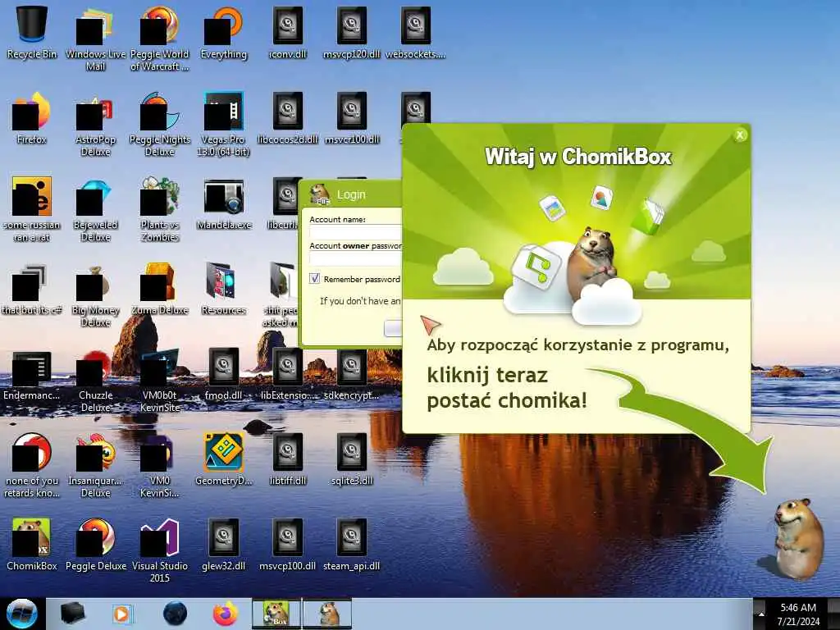The width and height of the screenshot is (840, 630).
Task: Select the Insaniquarium Deluxe shortcut
Action: pos(95,465)
